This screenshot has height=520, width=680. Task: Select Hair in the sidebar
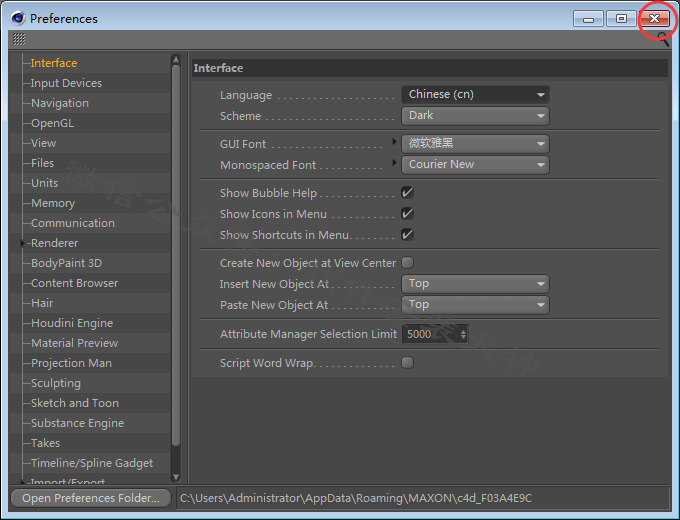pos(42,303)
